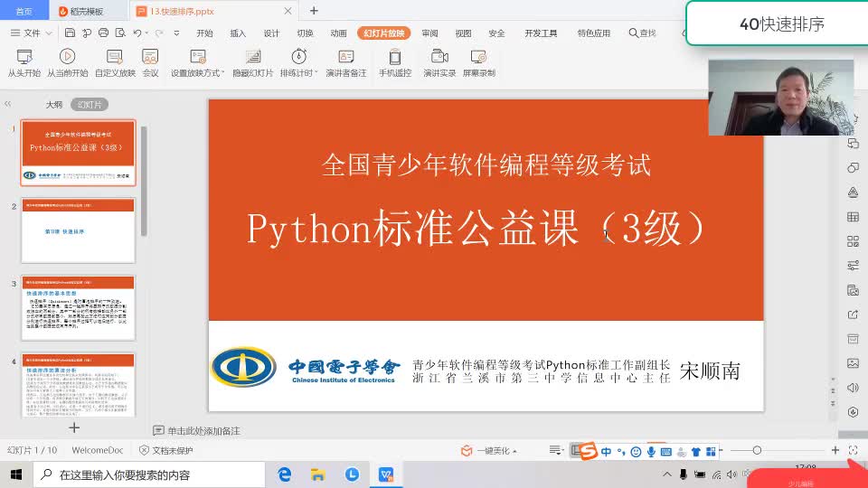
Task: Switch to the 切换 ribbon tab
Action: 305,33
